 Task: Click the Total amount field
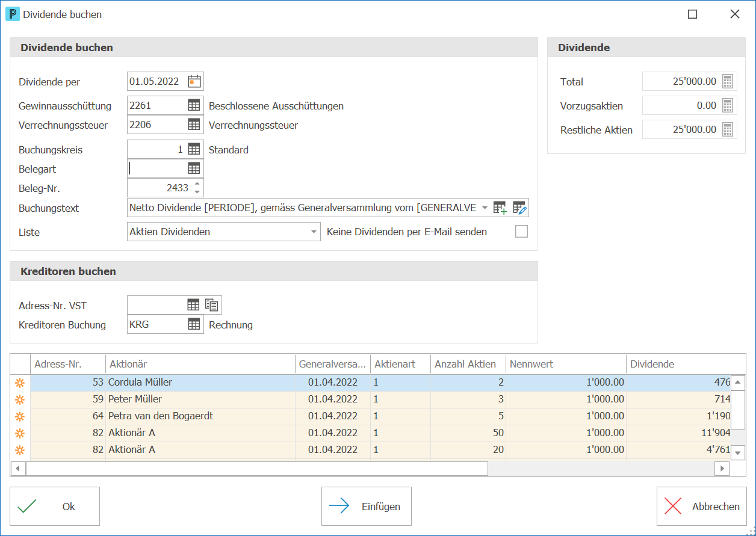[681, 82]
